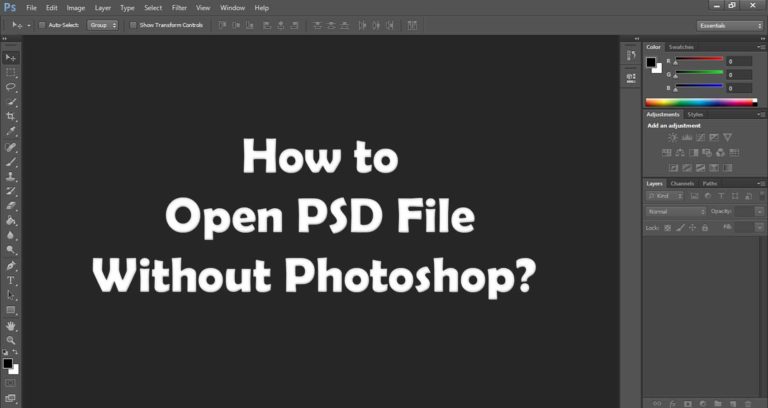Image resolution: width=768 pixels, height=408 pixels.
Task: Add a Curves adjustment
Action: click(700, 138)
